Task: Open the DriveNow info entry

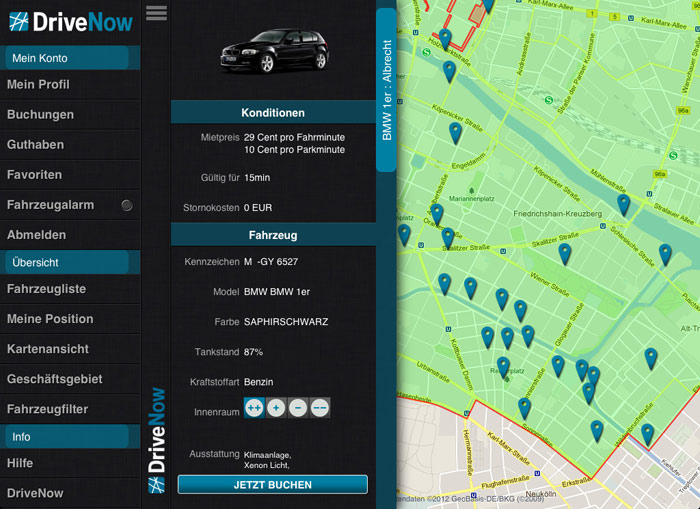Action: coord(70,493)
